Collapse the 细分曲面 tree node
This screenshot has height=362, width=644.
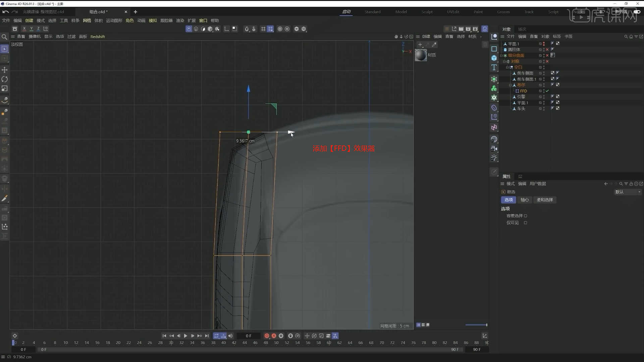click(x=501, y=56)
